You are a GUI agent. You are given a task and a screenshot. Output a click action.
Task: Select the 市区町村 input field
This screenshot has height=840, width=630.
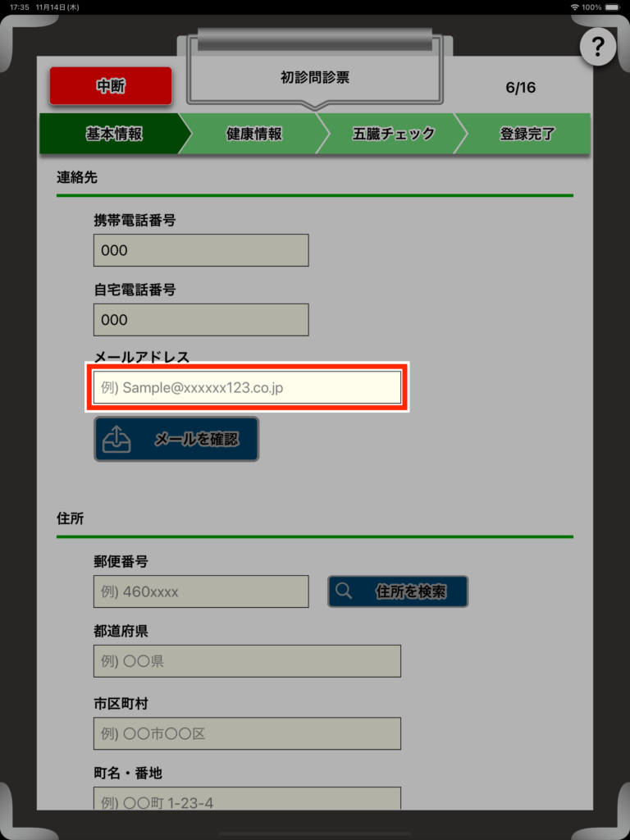247,733
